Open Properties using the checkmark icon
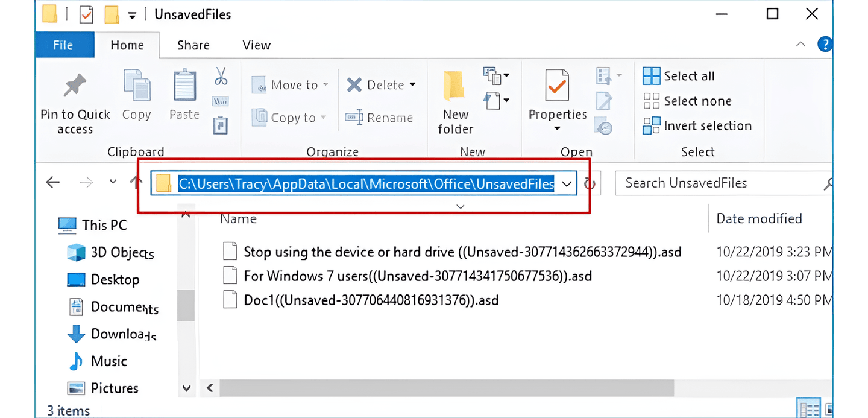Screen dimensions: 868x418 [557, 86]
